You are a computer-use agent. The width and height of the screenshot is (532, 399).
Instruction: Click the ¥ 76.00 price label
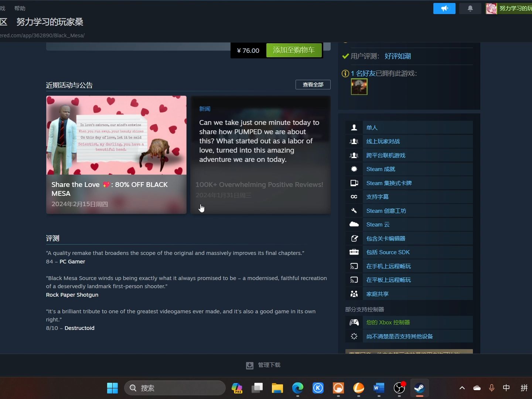pyautogui.click(x=248, y=51)
